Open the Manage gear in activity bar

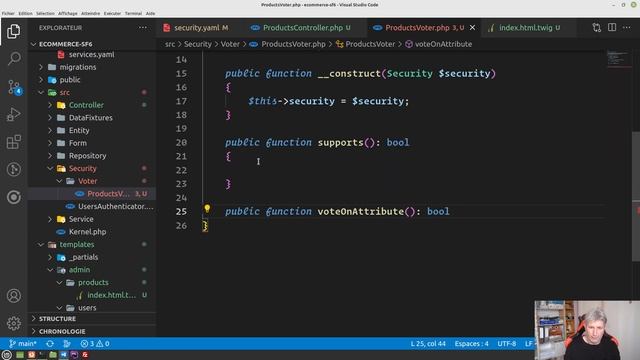pyautogui.click(x=13, y=323)
